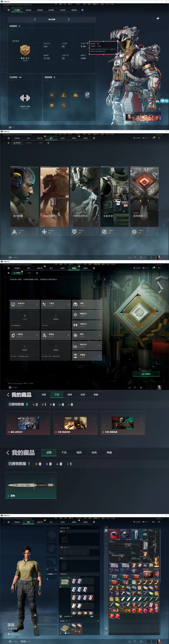Inspect 技术中心 with its magnifier icon
This screenshot has height=644, width=169.
(x=37, y=304)
